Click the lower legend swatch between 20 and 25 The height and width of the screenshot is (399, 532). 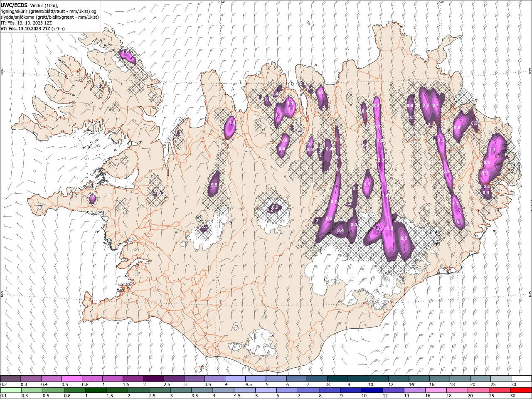[x=478, y=390]
